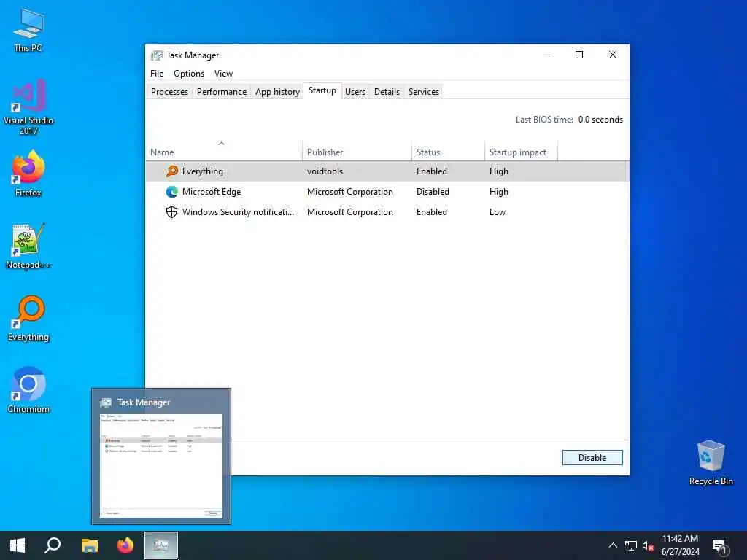Open Windows Start menu

coord(18,545)
